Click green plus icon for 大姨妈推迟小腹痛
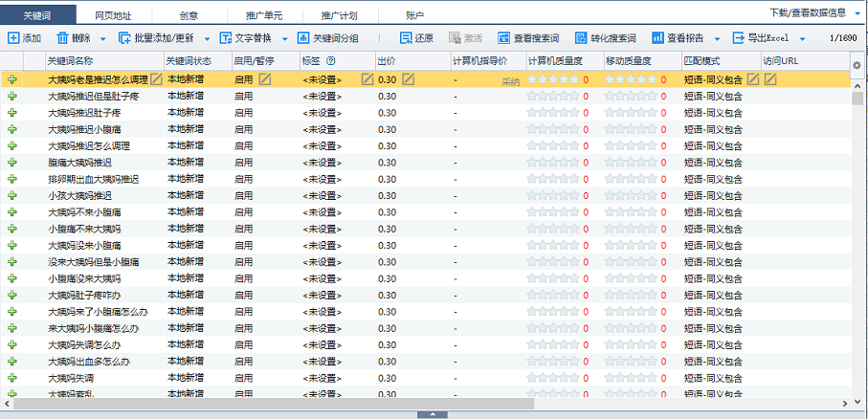The height and width of the screenshot is (419, 868). point(12,129)
